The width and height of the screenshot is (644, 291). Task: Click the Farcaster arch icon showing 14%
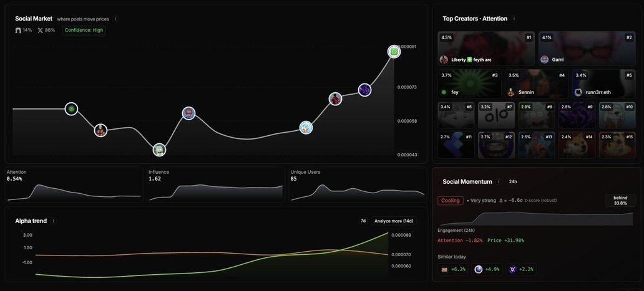coord(19,30)
